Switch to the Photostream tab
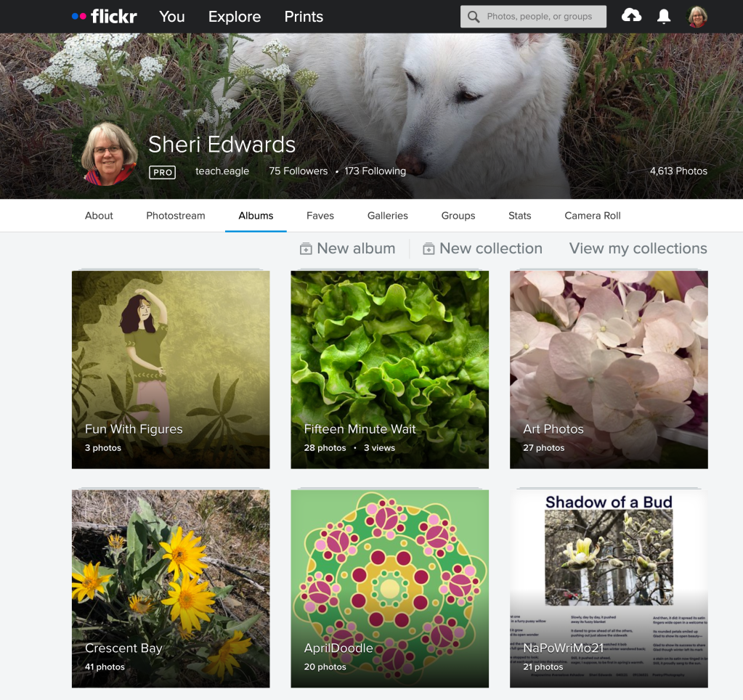The image size is (743, 700). [176, 216]
